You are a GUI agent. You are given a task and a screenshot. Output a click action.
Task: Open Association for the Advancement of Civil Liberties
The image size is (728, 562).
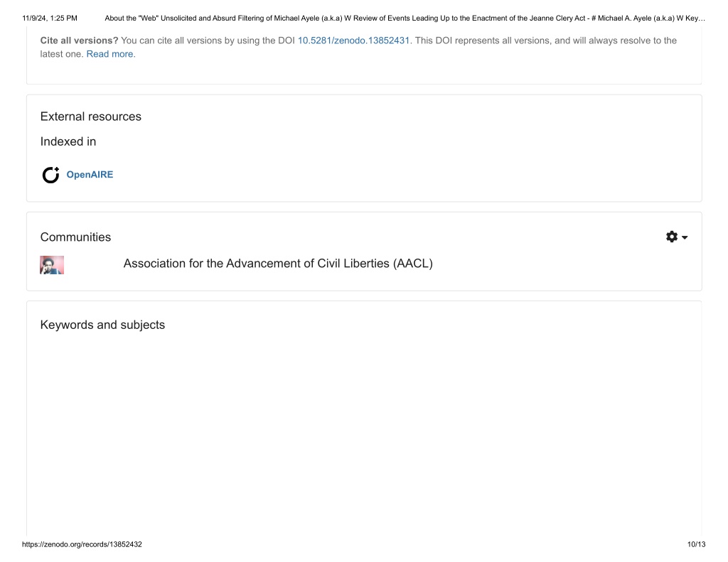[x=278, y=263]
